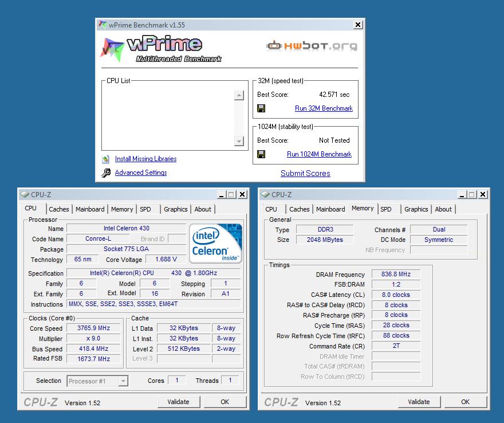Close the left CPU-Z window
Image resolution: width=504 pixels, height=423 pixels.
[242, 195]
